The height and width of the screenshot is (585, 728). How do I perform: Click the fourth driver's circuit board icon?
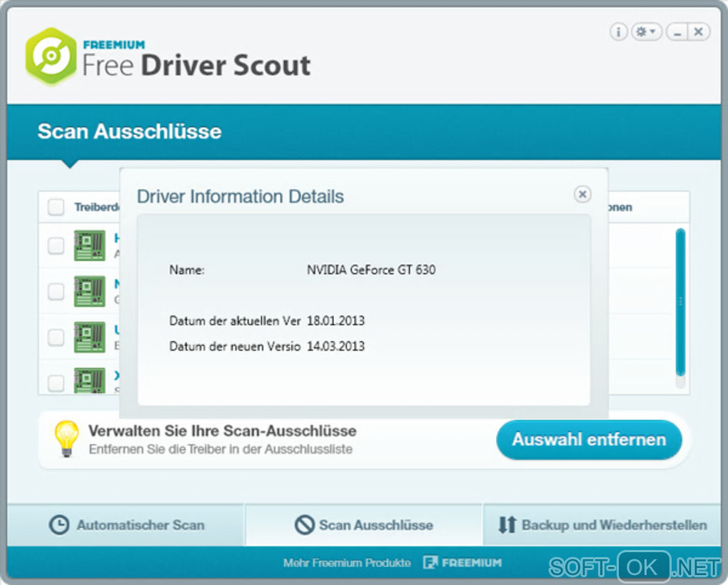coord(90,381)
